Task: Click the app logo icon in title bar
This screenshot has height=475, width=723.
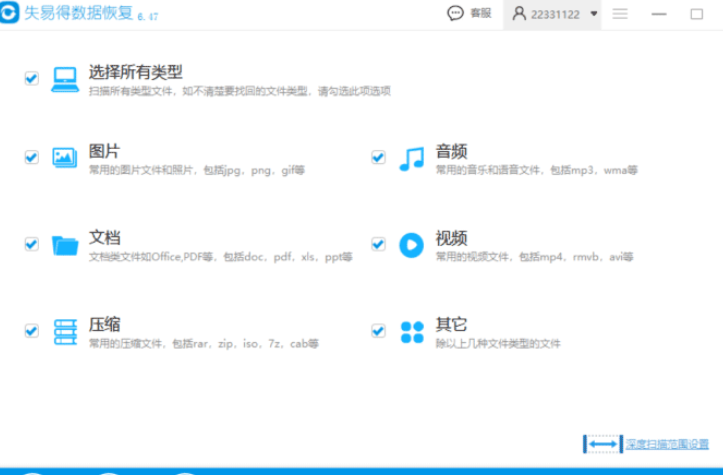Action: pyautogui.click(x=8, y=12)
